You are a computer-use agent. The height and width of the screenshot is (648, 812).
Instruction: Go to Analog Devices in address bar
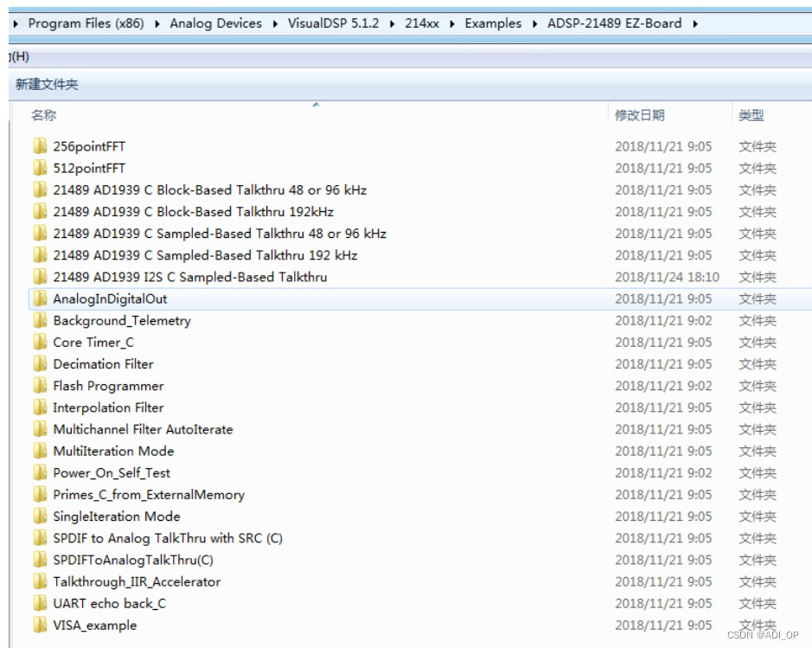pyautogui.click(x=216, y=23)
